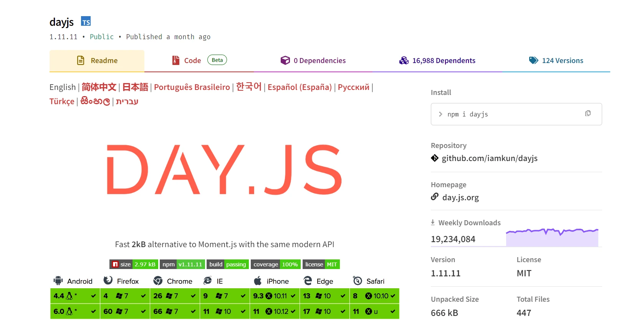
Task: Click the 1.11.11 value under Version
Action: click(x=445, y=273)
